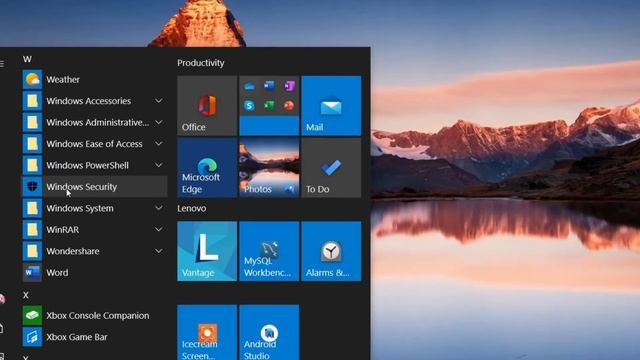Open the Alarms & Clock tile
Image resolution: width=640 pixels, height=360 pixels.
(331, 251)
